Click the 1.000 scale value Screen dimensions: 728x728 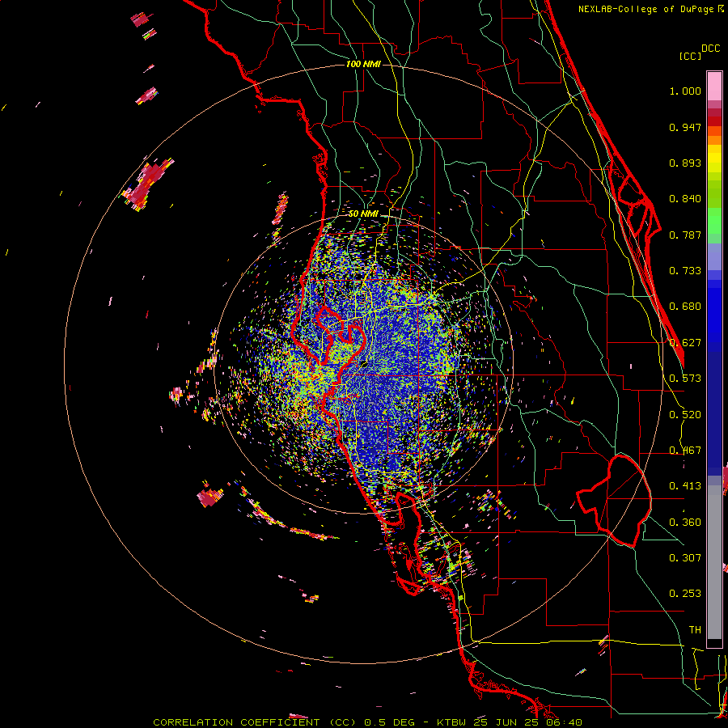[685, 91]
